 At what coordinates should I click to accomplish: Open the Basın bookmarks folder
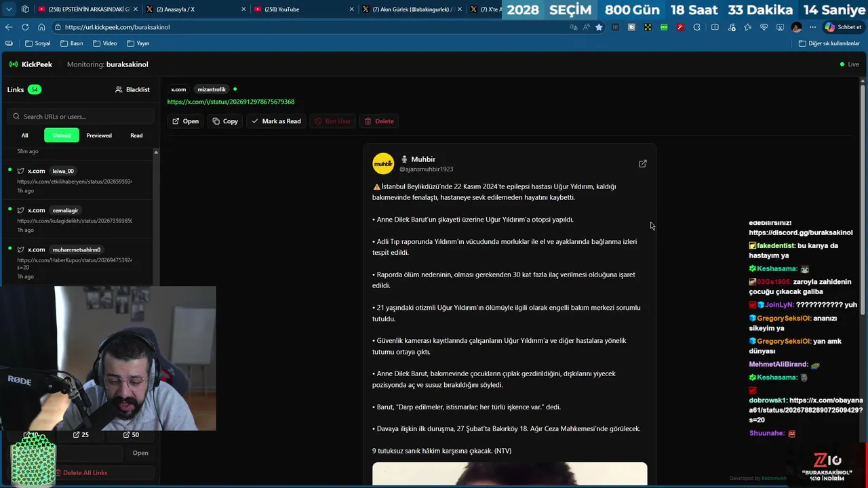coord(71,43)
